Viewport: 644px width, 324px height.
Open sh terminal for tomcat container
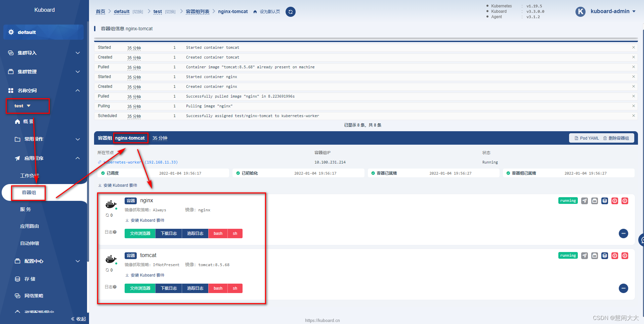tap(235, 288)
